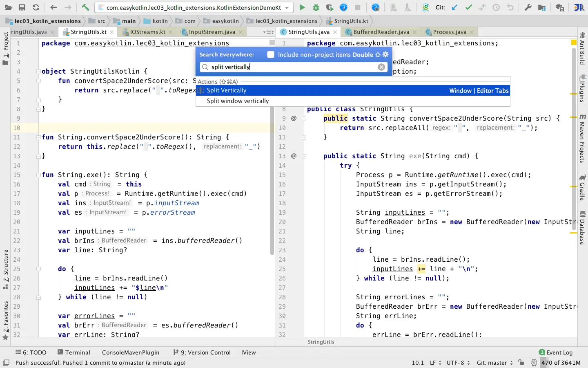
Task: Click the Open folder toolbar icon
Action: (x=8, y=7)
